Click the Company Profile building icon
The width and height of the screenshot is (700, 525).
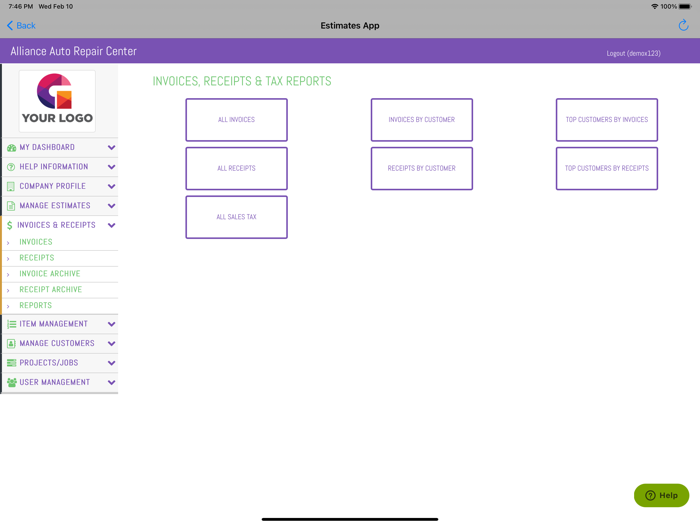click(11, 187)
